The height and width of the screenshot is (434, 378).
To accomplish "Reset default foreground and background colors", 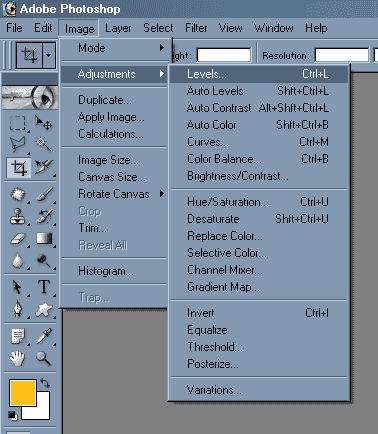I will point(13,416).
